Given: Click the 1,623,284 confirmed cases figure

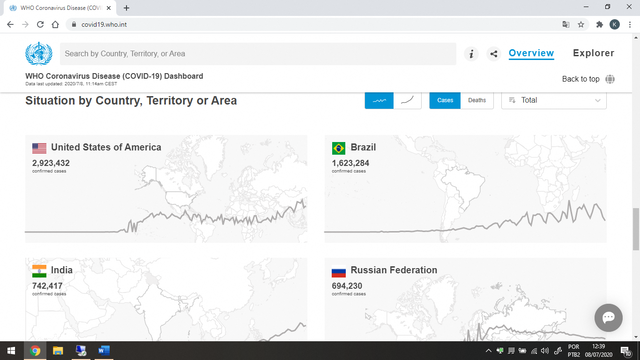Looking at the screenshot, I should pos(351,163).
